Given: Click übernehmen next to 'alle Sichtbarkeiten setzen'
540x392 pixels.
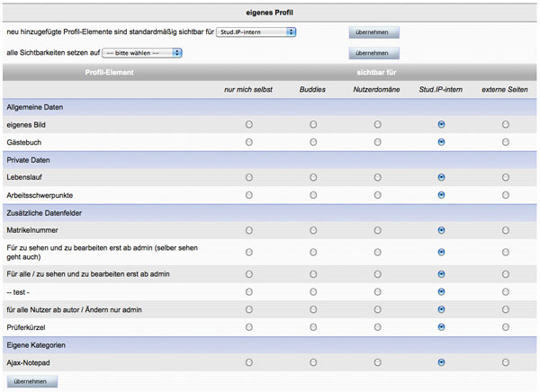Looking at the screenshot, I should [x=373, y=53].
